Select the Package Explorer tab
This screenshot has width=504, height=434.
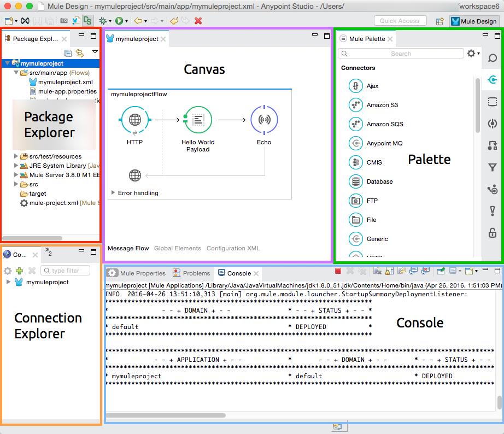[x=36, y=39]
